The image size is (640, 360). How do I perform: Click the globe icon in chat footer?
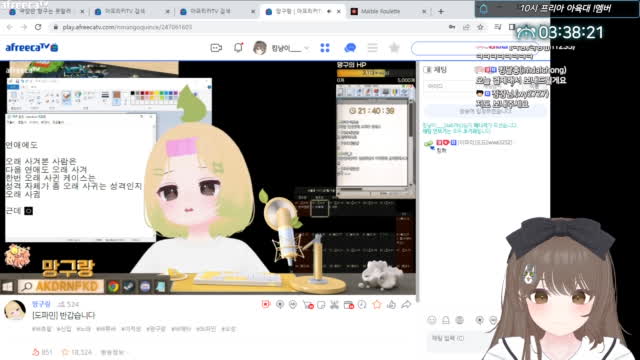point(460,320)
